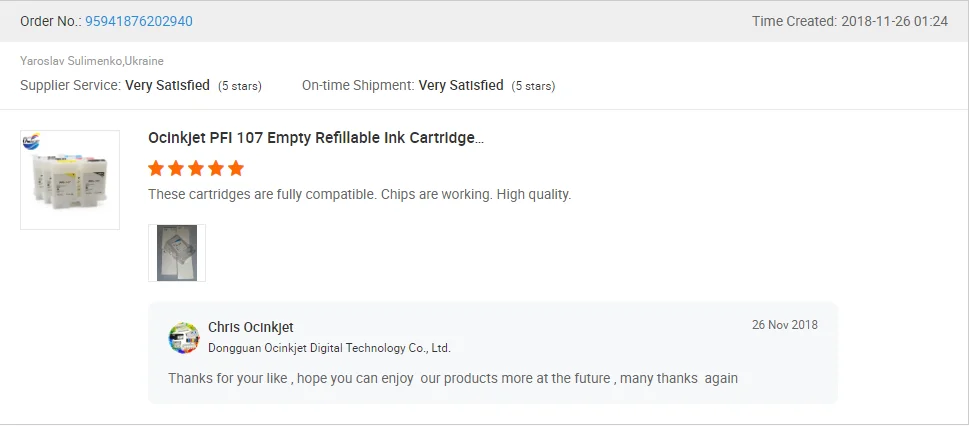Click the Time Created timestamp
Image resolution: width=969 pixels, height=426 pixels.
[849, 21]
